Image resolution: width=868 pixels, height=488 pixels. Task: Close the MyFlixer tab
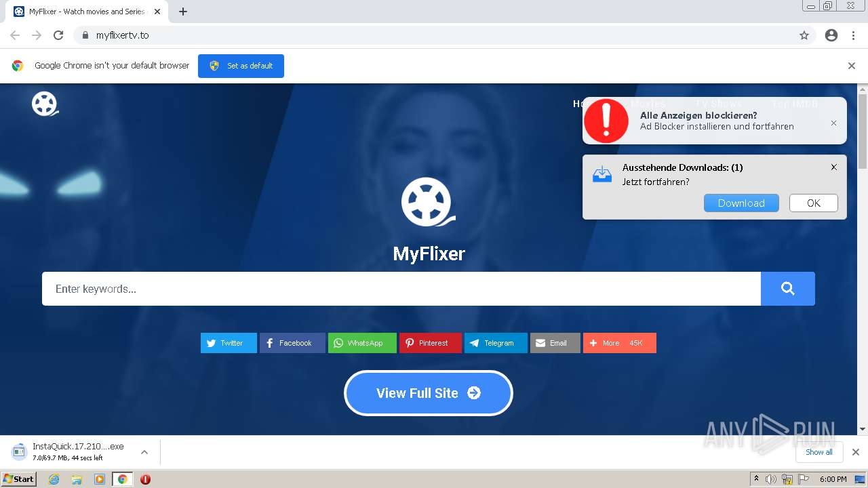(x=157, y=12)
